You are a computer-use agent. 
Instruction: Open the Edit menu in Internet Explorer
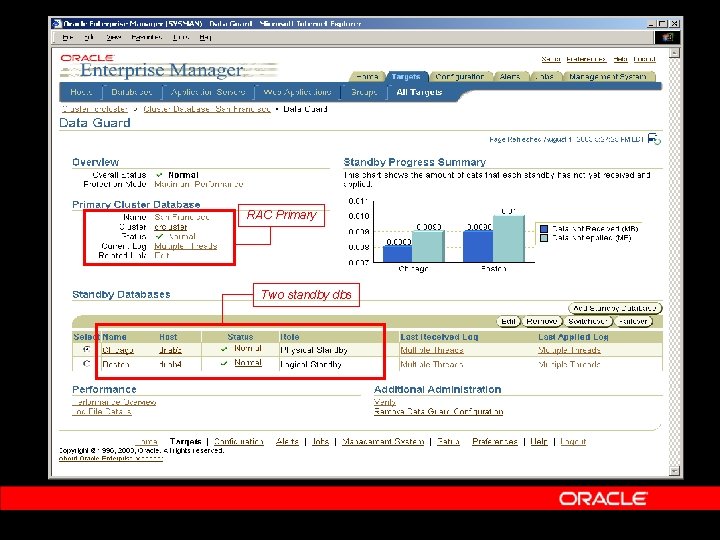[x=89, y=37]
